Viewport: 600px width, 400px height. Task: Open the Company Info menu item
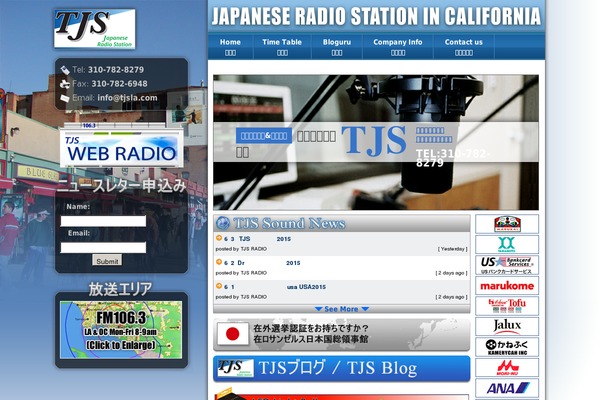pos(398,47)
